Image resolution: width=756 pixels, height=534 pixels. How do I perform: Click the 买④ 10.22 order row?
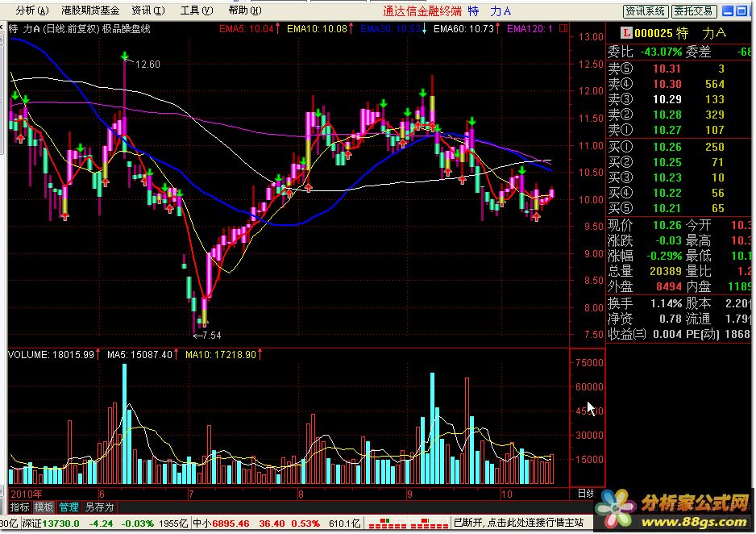(679, 194)
